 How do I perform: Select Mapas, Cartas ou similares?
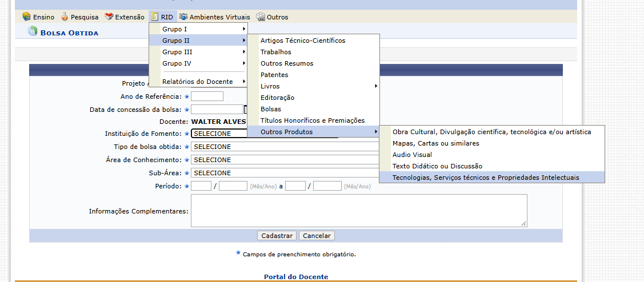pyautogui.click(x=491, y=143)
